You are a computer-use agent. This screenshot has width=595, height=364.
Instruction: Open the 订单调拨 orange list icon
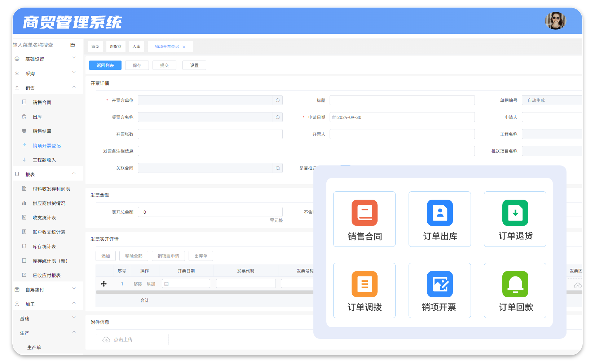[364, 284]
